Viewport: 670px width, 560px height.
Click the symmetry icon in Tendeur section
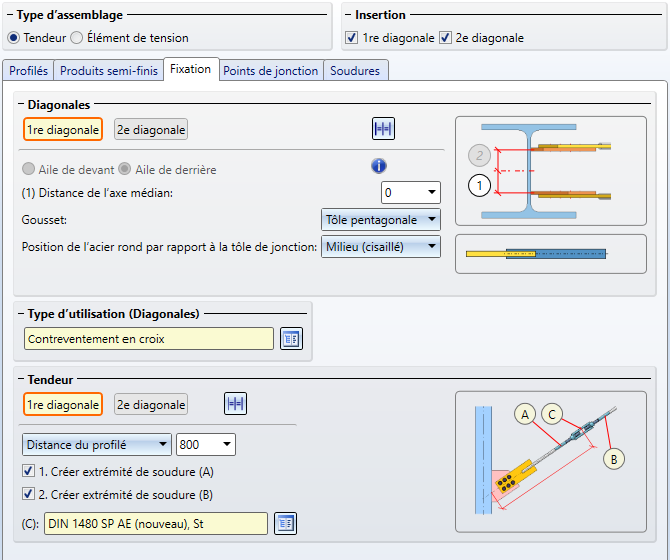coord(235,404)
